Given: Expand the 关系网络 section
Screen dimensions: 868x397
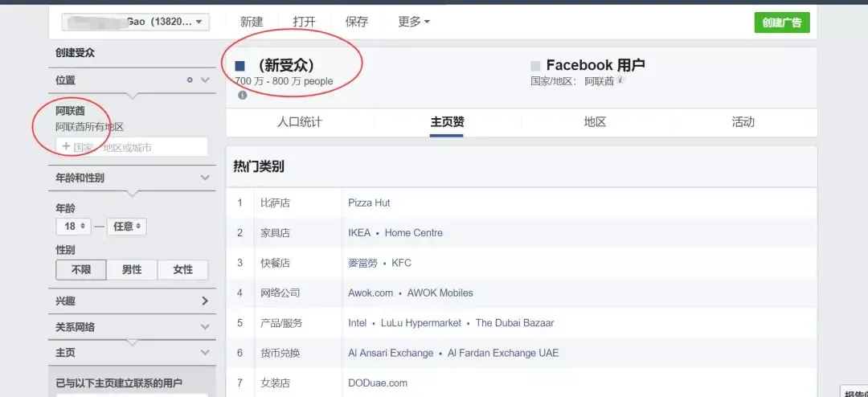Looking at the screenshot, I should [x=206, y=327].
